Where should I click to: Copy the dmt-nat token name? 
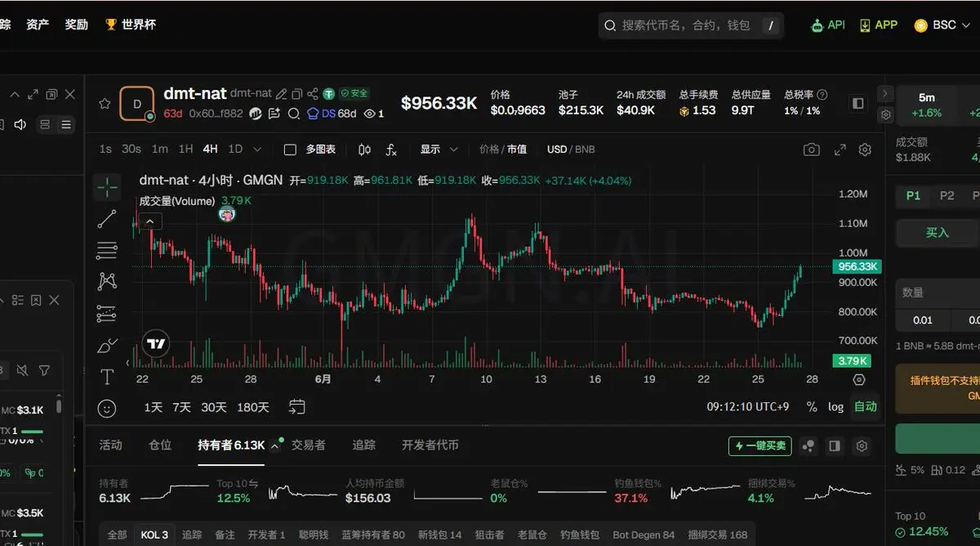(x=296, y=94)
